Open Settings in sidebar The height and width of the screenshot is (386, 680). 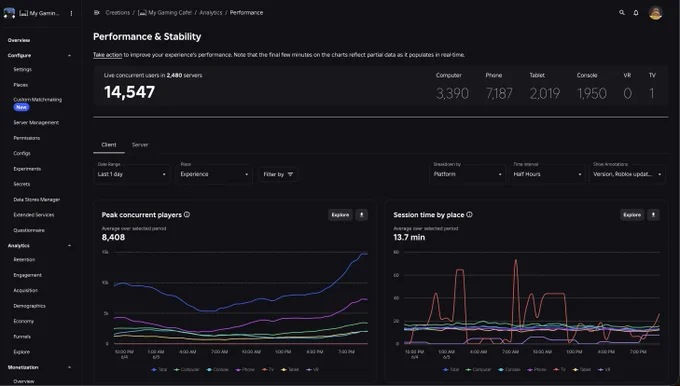tap(23, 69)
